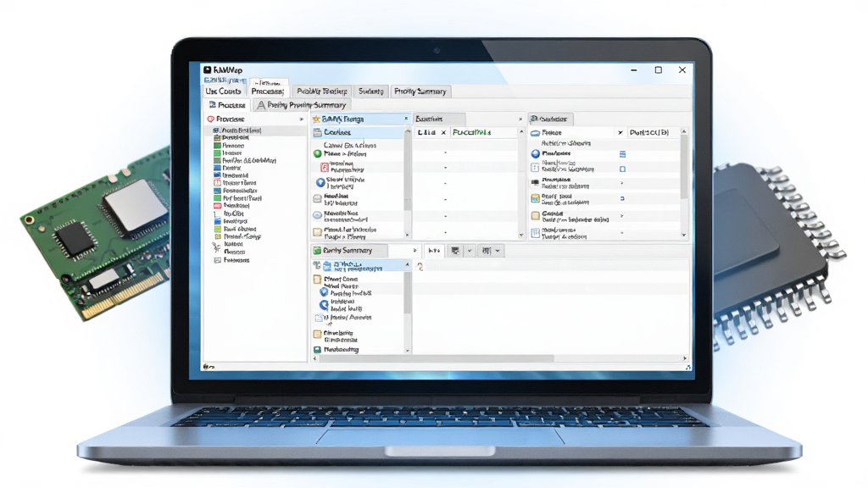Click the table sheet icon at right list bottom

535,233
